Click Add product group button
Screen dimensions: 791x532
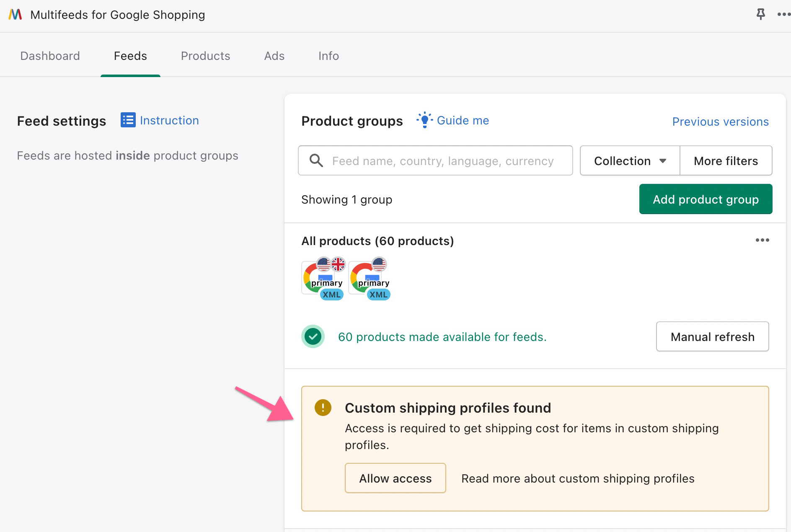[706, 199]
